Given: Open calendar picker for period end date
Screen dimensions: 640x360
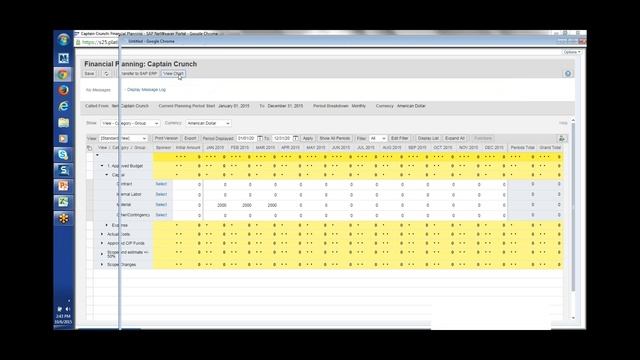Looking at the screenshot, I should pyautogui.click(x=296, y=138).
